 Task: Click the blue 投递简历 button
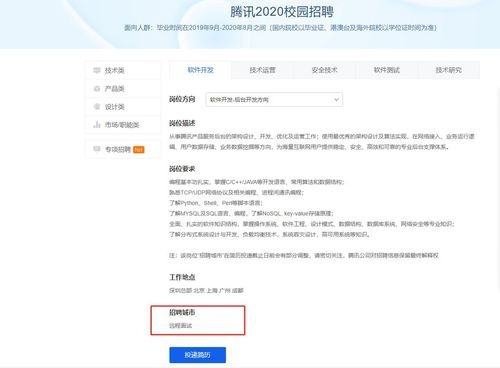(198, 355)
